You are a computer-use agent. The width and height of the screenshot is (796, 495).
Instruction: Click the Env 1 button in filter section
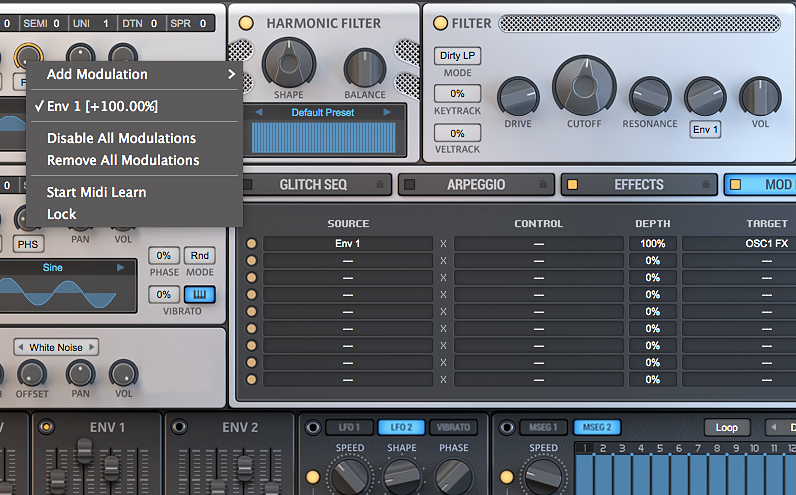(705, 129)
